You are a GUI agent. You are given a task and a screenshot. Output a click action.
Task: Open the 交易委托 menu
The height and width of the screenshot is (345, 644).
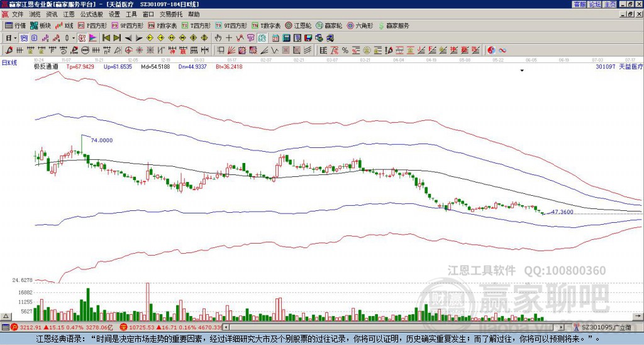[171, 14]
